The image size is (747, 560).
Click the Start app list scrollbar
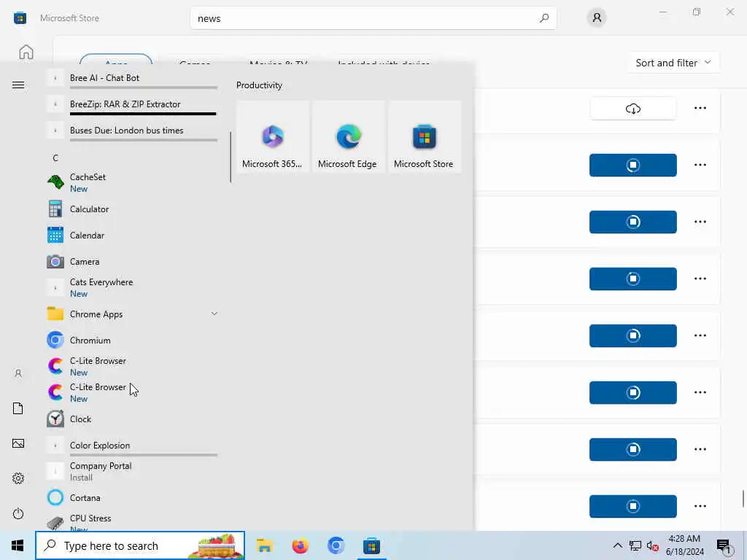coord(231,157)
